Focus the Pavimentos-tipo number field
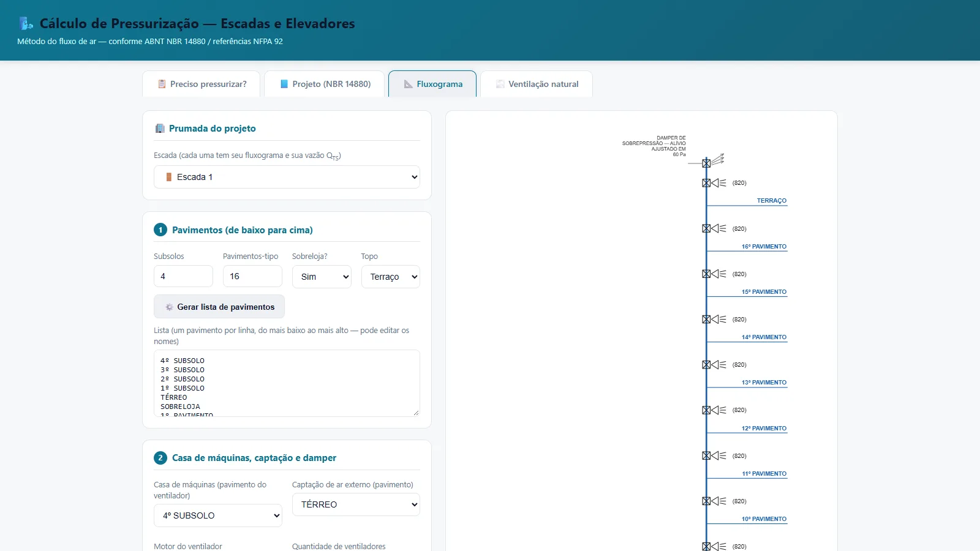 pos(252,276)
